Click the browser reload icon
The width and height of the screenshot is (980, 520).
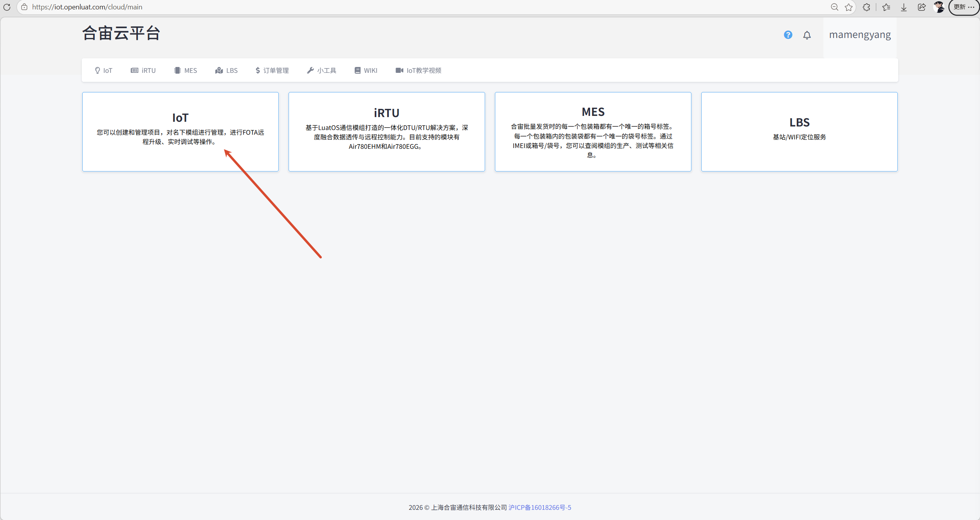coord(7,7)
